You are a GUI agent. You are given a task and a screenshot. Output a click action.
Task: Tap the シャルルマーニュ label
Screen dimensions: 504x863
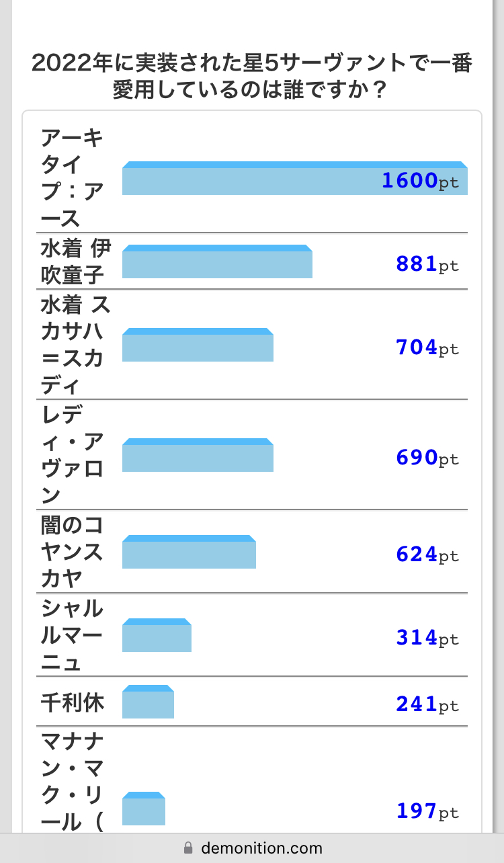pos(72,635)
